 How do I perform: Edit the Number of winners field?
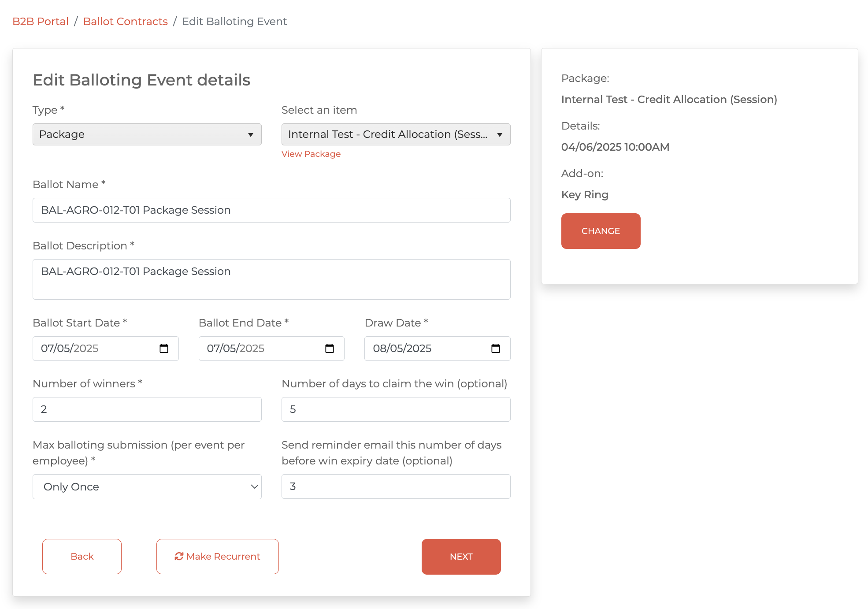coord(147,409)
